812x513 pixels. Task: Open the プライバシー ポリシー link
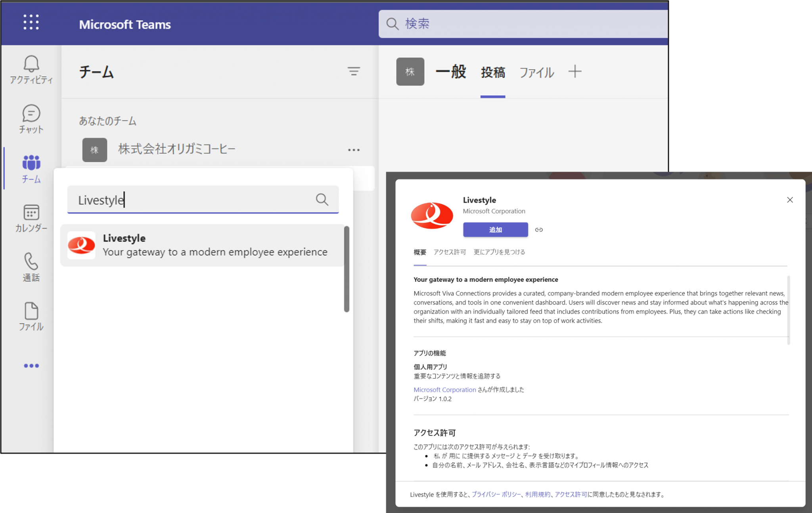pos(496,494)
